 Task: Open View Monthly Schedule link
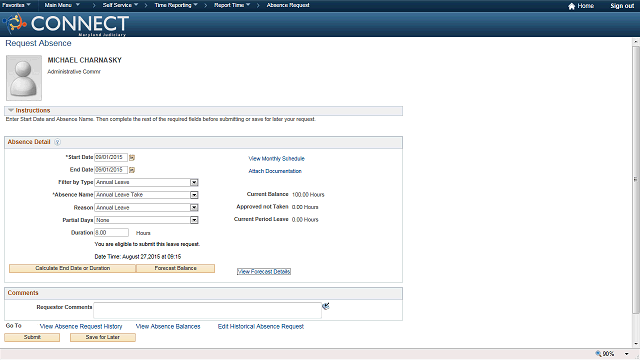(276, 159)
